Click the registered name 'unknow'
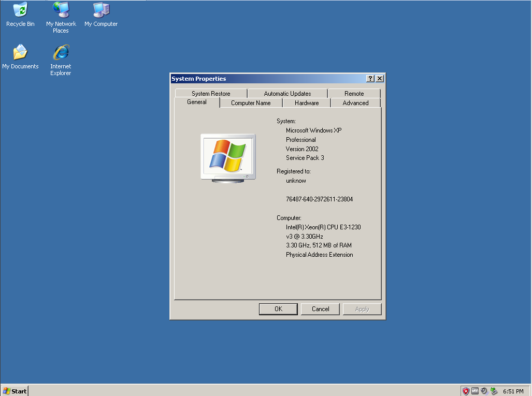The width and height of the screenshot is (532, 396). point(296,181)
